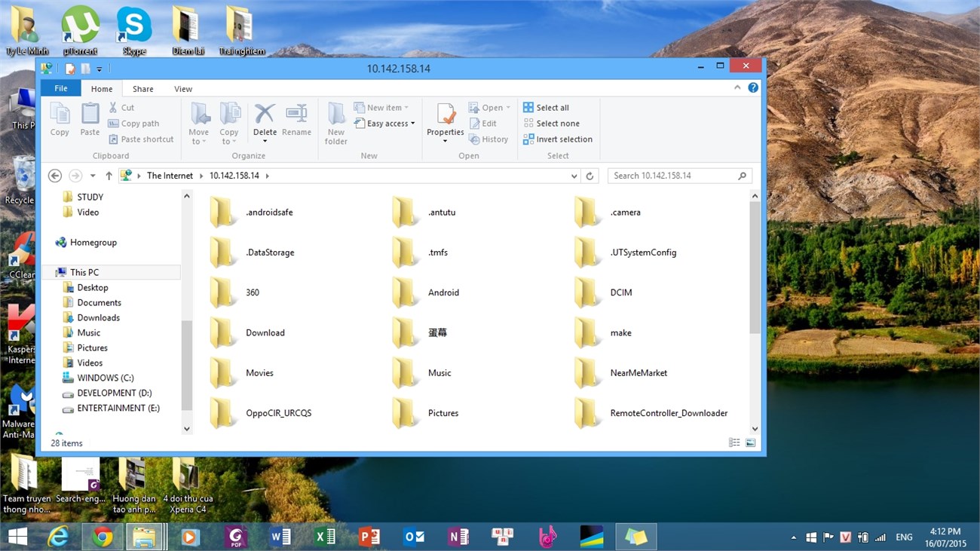Click navigation pane scroll down arrow
Image resolution: width=980 pixels, height=551 pixels.
[187, 429]
